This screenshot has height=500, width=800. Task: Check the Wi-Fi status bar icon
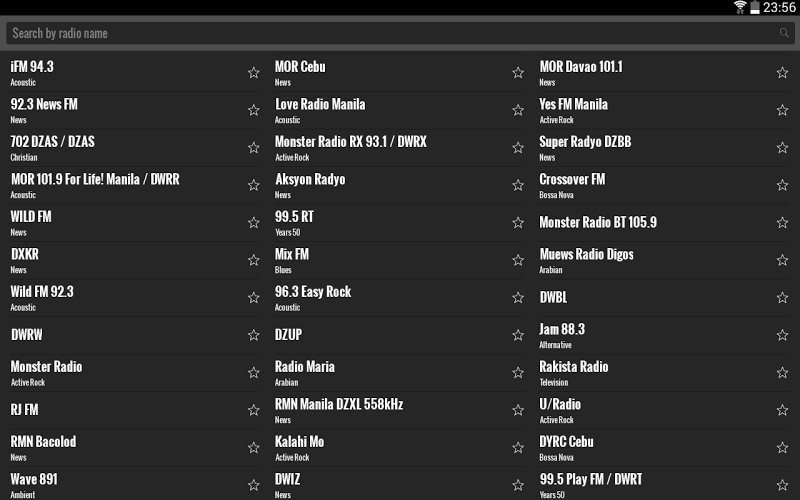740,7
